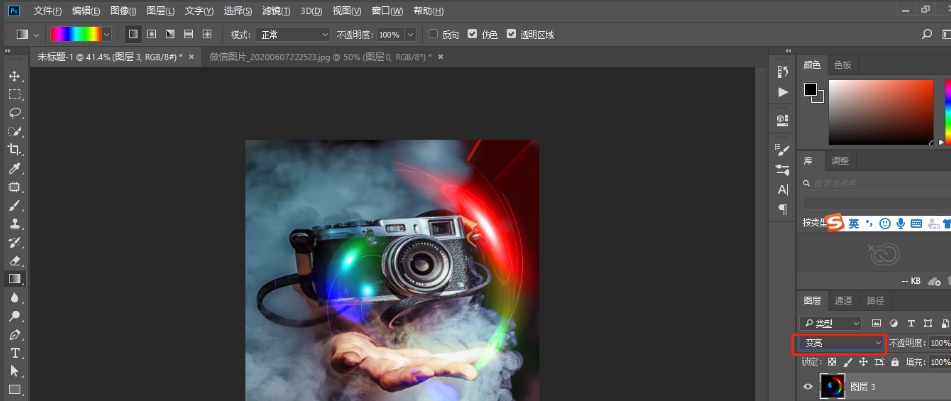
Task: Select the Lasso tool
Action: click(x=15, y=113)
